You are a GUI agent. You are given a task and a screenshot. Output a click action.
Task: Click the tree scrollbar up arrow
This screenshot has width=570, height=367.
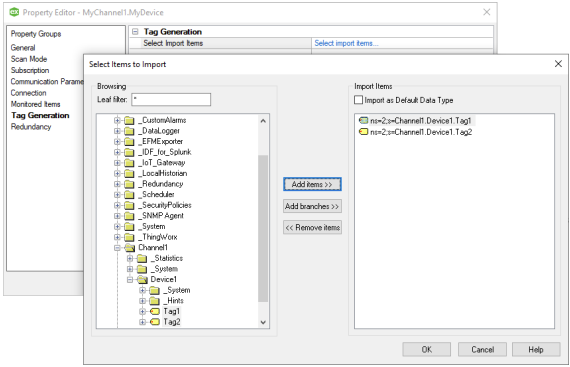pyautogui.click(x=263, y=121)
